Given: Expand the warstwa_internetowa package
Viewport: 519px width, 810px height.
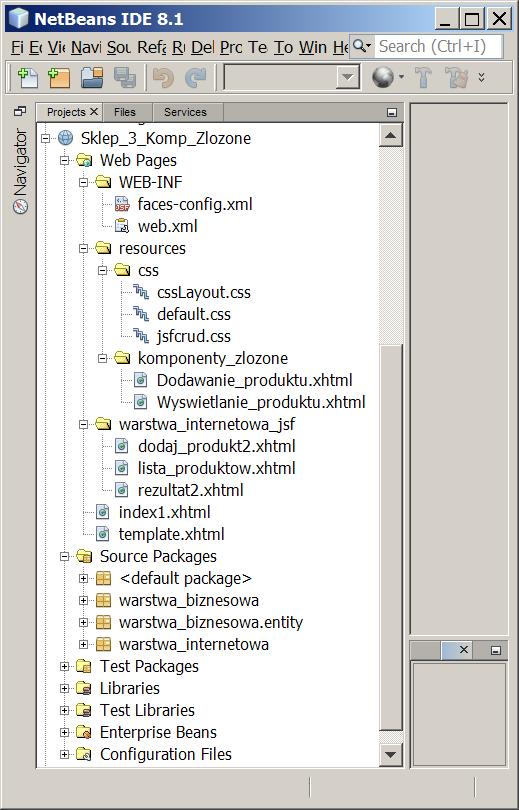Looking at the screenshot, I should pos(84,645).
